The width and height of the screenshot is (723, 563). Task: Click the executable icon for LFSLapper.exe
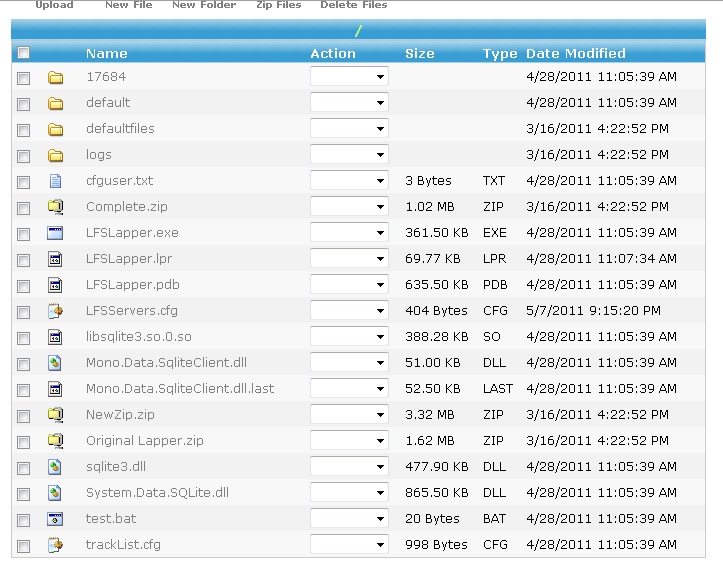[x=55, y=233]
